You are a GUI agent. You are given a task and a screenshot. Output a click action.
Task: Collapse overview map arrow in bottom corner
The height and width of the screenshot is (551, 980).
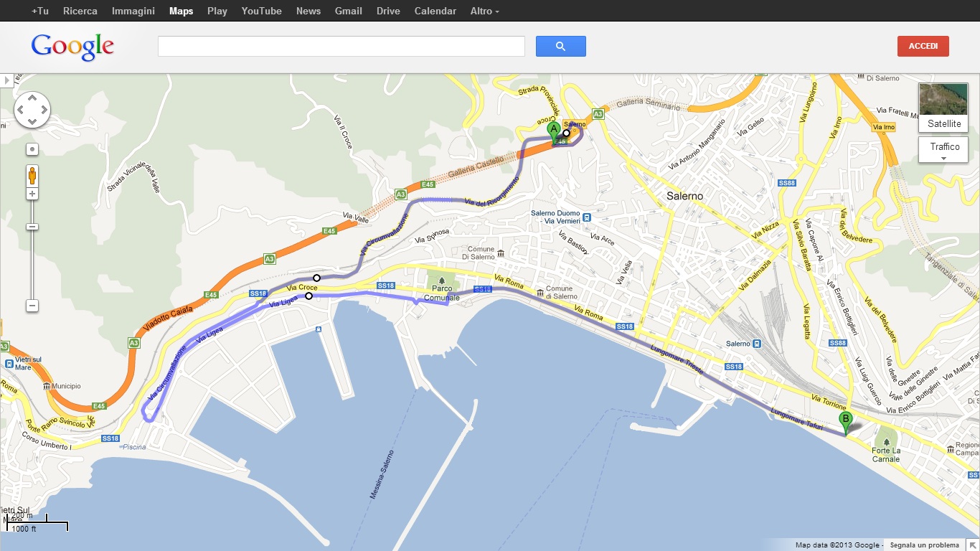click(x=971, y=545)
